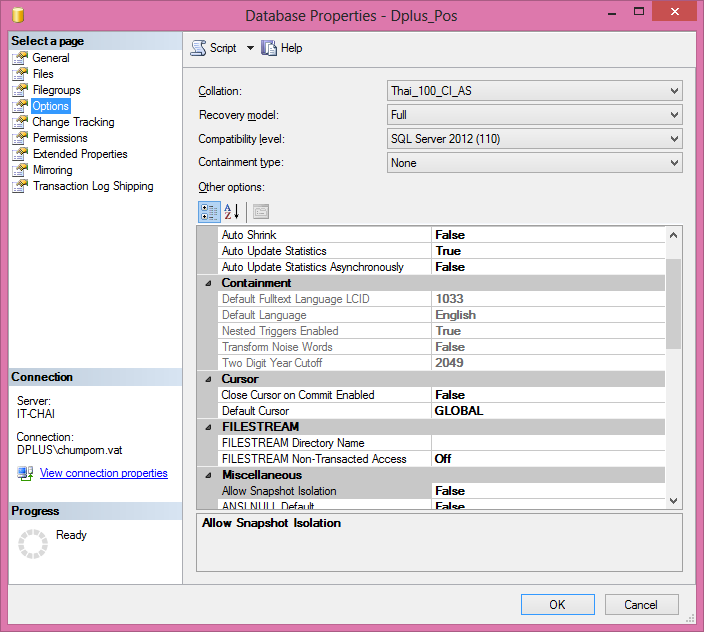704x632 pixels.
Task: Select the Default Cursor GLOBAL value
Action: point(548,411)
